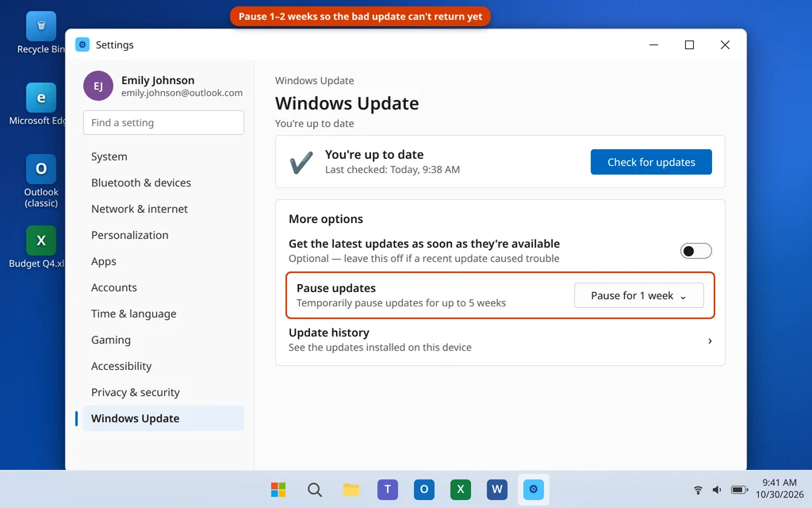
Task: Select Windows Update in the sidebar
Action: [x=163, y=418]
